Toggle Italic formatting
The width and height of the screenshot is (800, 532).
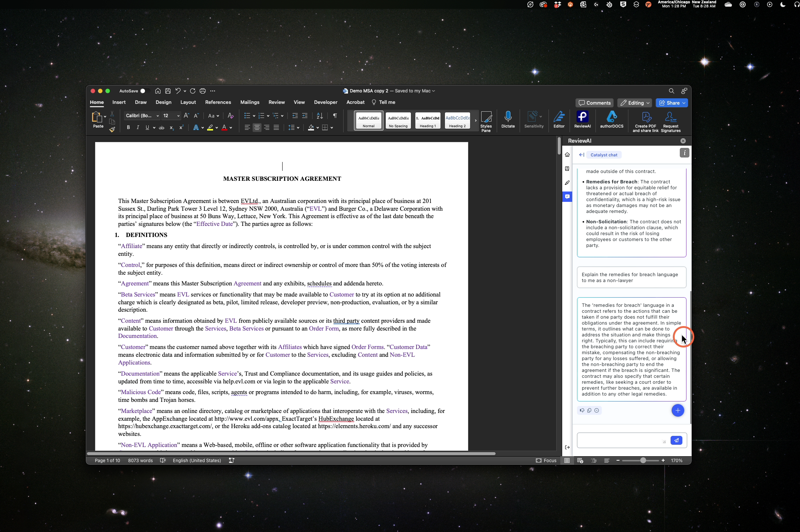click(x=138, y=128)
